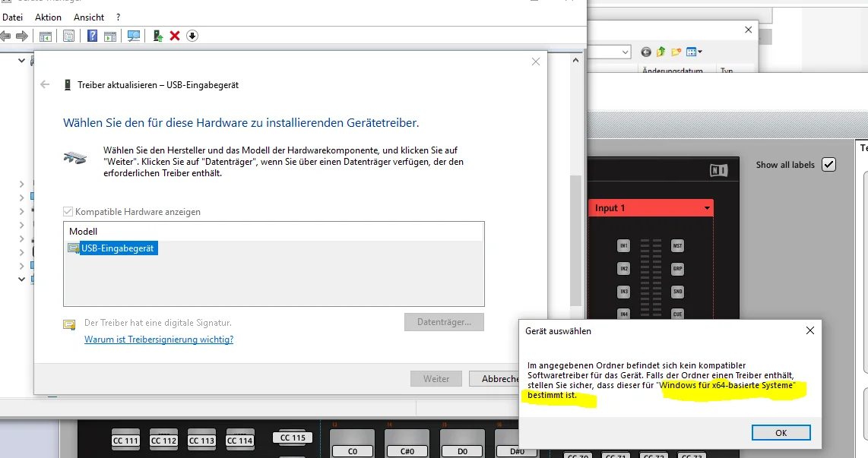Open the ? help menu
The image size is (868, 458).
tap(118, 17)
